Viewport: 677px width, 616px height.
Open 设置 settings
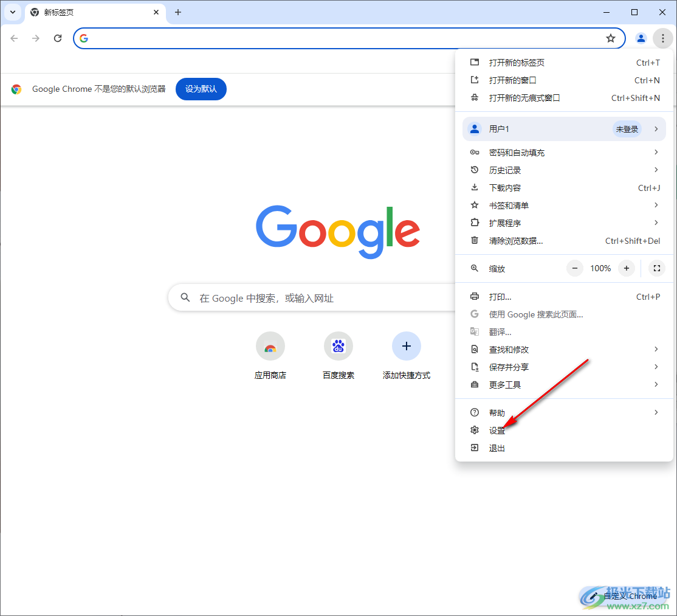click(x=565, y=431)
